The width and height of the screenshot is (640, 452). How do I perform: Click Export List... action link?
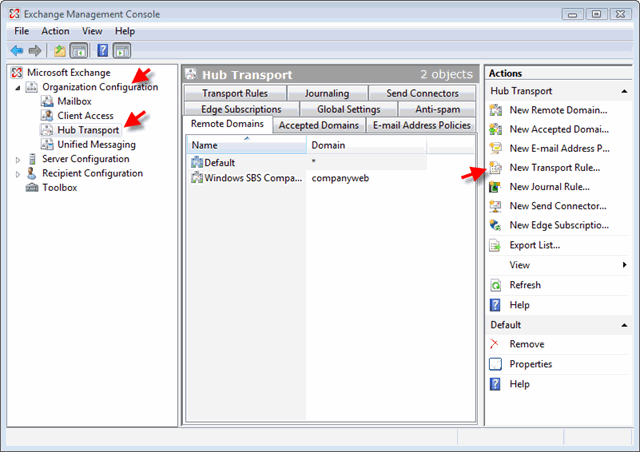tap(535, 245)
